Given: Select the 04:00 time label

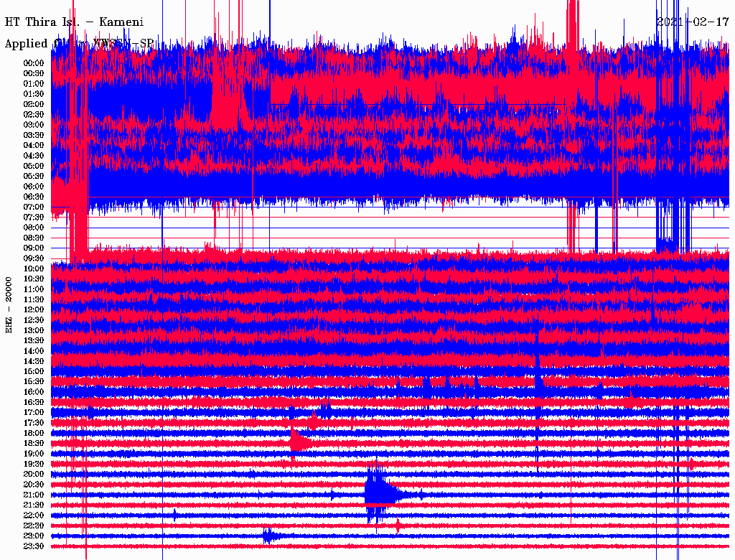Looking at the screenshot, I should click(x=34, y=146).
